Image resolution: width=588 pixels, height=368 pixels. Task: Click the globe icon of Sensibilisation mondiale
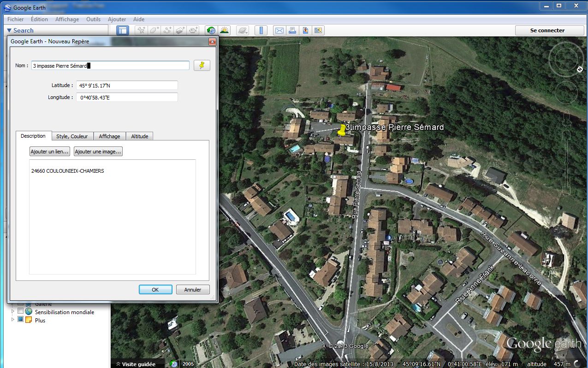[x=29, y=312]
